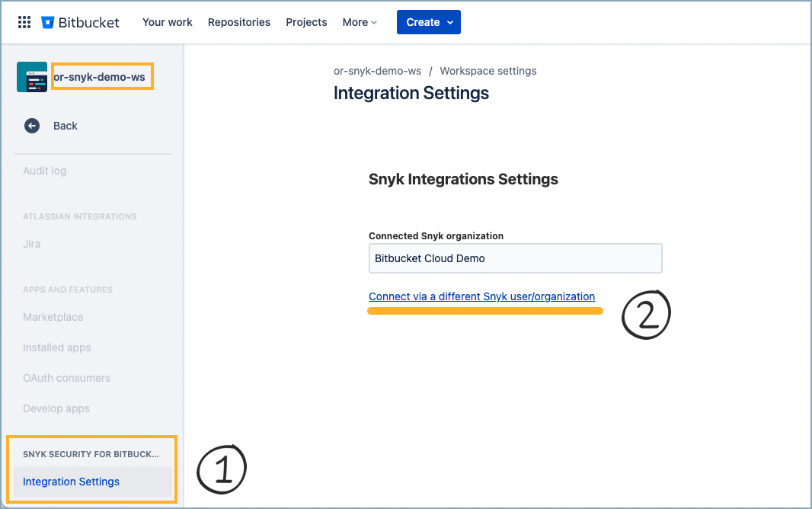This screenshot has height=509, width=812.
Task: Open Repositories in top navigation
Action: click(239, 22)
